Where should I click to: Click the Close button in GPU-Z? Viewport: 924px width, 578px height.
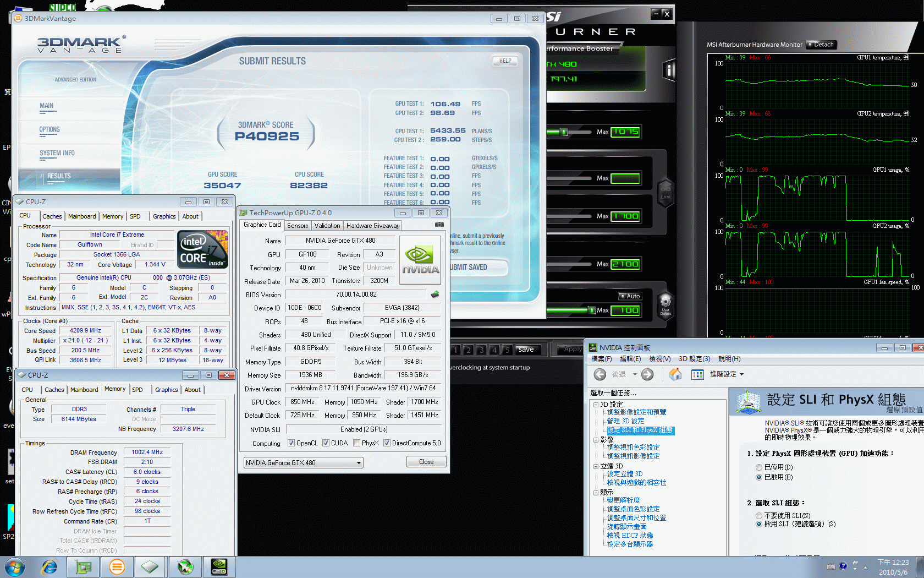[426, 462]
